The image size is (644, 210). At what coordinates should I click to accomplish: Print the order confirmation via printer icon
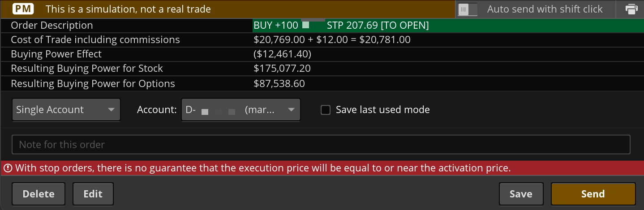pos(631,9)
